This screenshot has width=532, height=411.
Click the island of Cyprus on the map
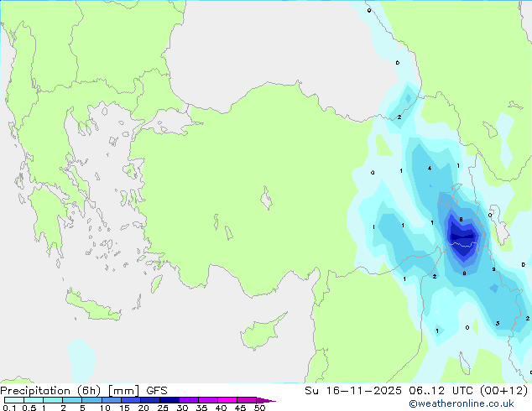(x=261, y=333)
